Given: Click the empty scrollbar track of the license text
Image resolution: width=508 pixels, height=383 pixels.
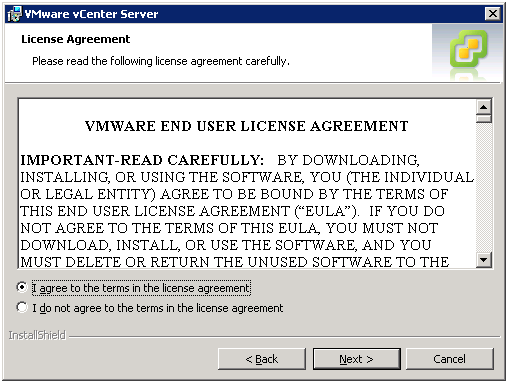Looking at the screenshot, I should pos(484,188).
